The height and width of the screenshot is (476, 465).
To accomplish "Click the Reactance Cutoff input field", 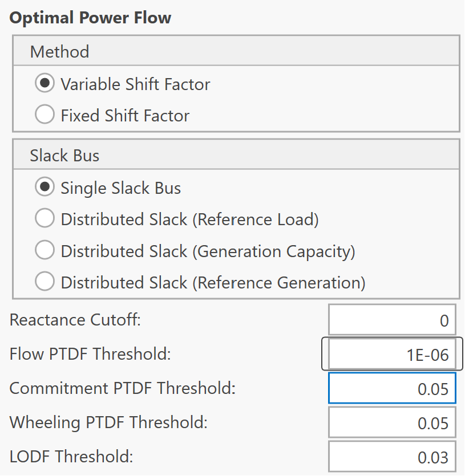I will point(392,320).
